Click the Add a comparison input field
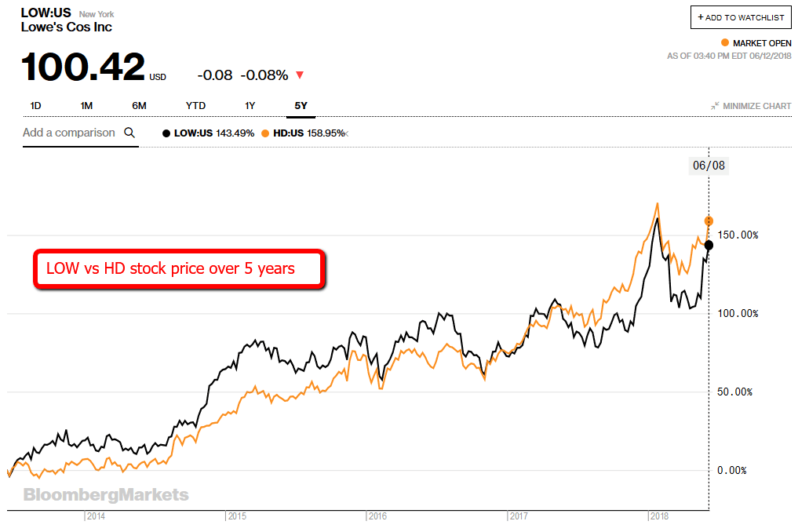Screen dimensions: 809x532 [69, 133]
